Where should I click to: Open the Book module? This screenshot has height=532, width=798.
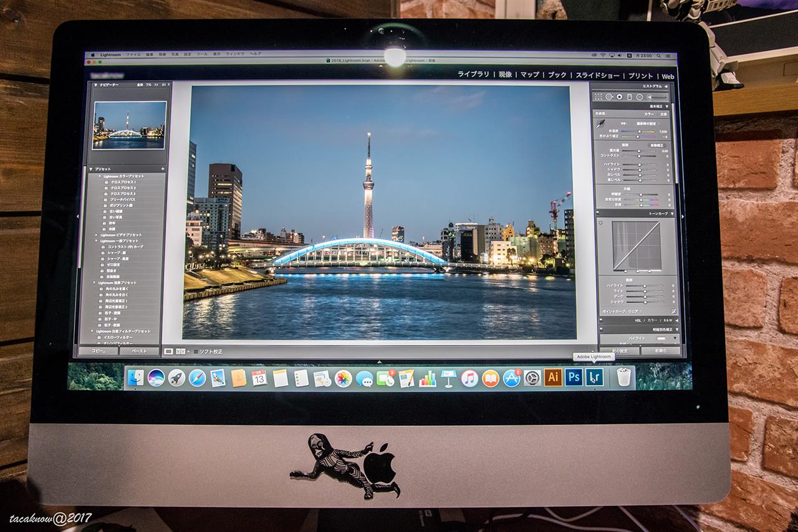tap(557, 75)
